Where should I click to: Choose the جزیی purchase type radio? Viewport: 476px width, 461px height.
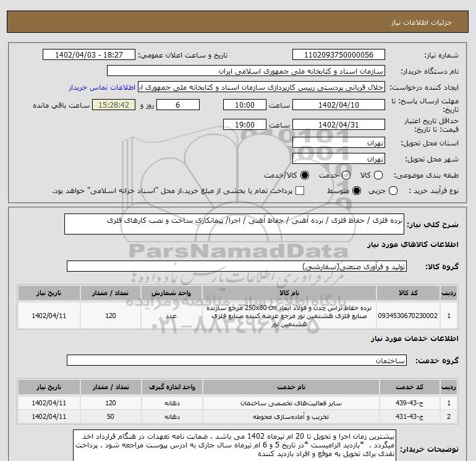(x=393, y=191)
